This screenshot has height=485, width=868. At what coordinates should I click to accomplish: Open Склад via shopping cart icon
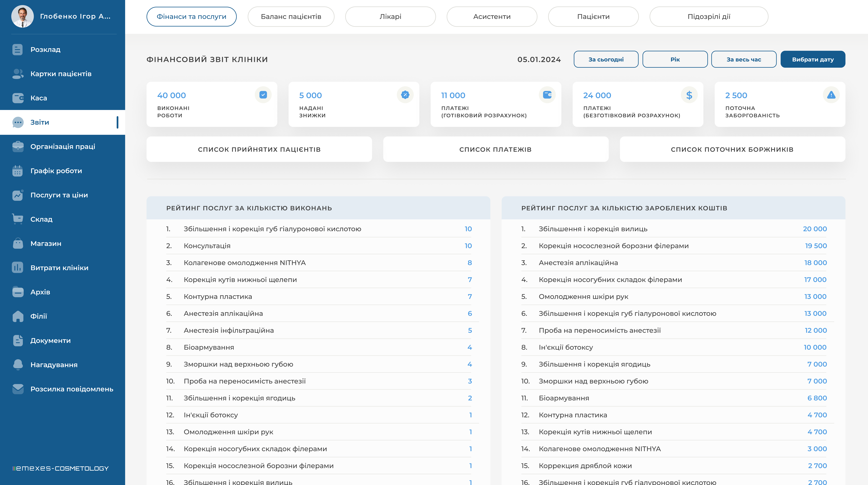(x=17, y=219)
